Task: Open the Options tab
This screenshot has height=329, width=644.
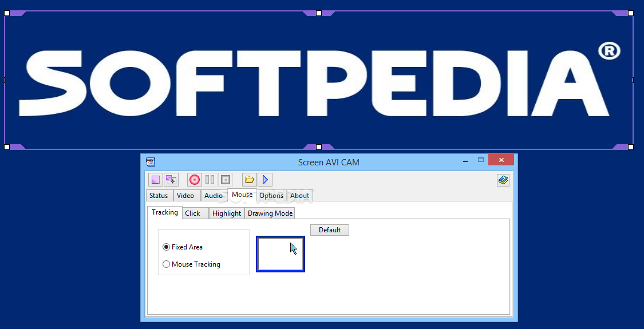Action: click(x=271, y=196)
